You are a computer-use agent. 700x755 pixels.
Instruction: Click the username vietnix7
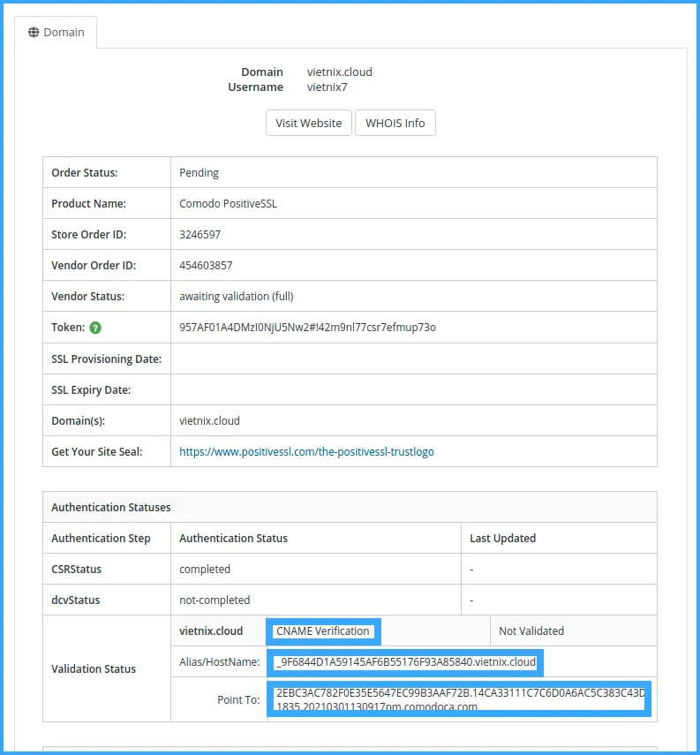pyautogui.click(x=327, y=87)
